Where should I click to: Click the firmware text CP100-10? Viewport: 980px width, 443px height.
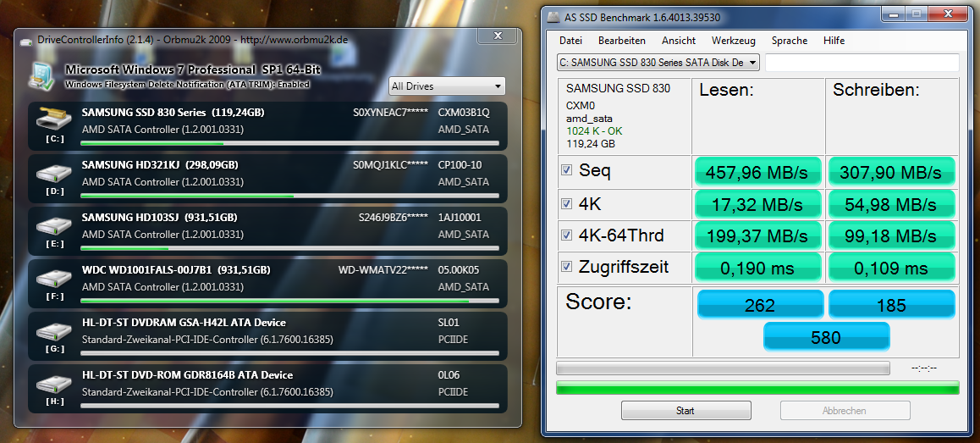(x=460, y=165)
